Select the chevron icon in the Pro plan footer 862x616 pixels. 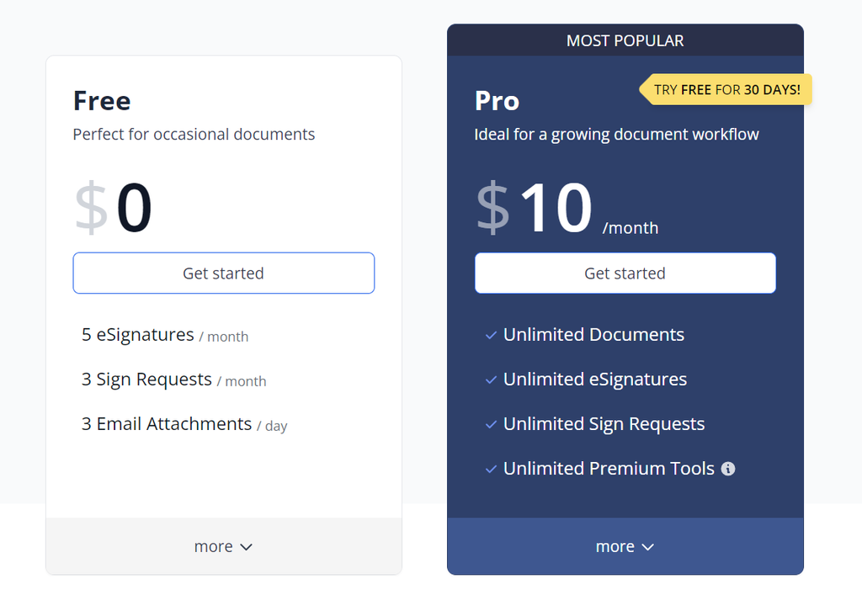[648, 546]
